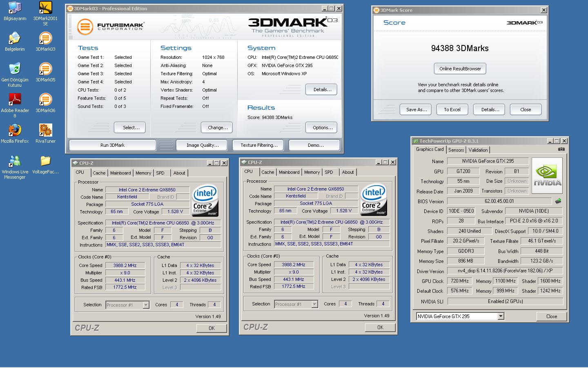Click Driver Version field in GPU-Z

505,271
